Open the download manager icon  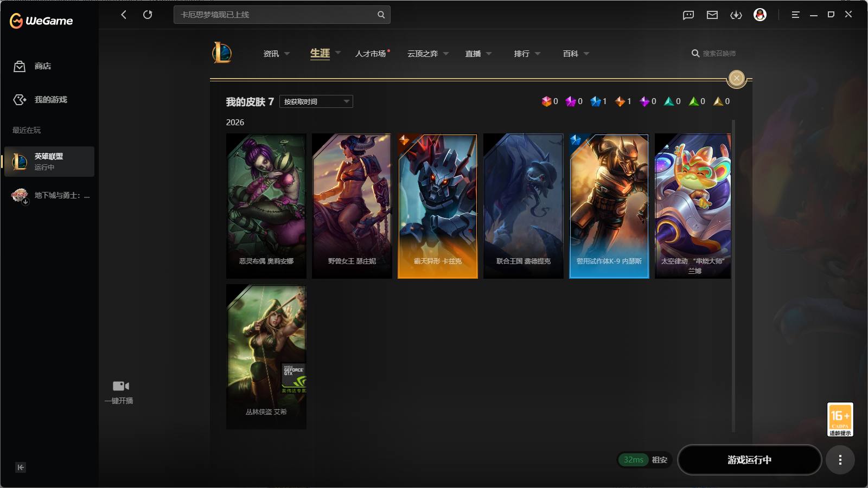736,15
